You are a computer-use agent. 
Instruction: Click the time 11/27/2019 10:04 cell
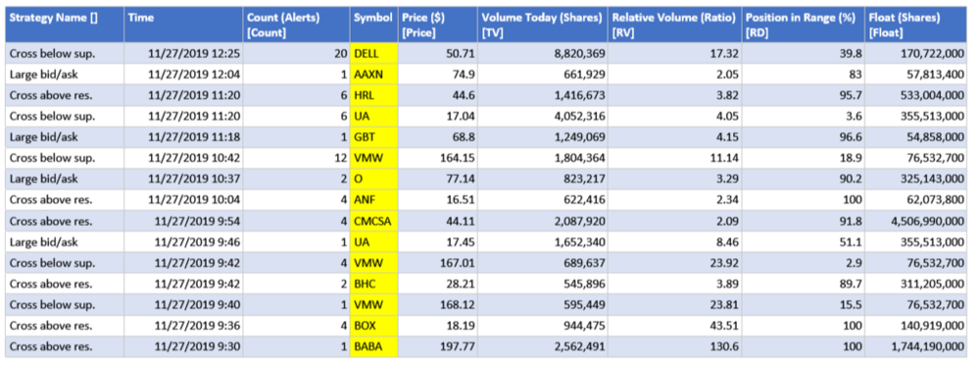point(184,200)
